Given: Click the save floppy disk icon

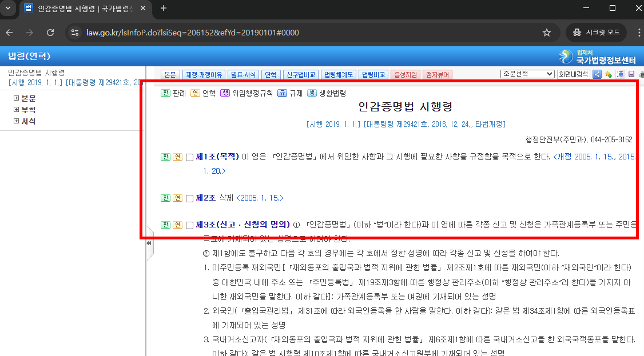Looking at the screenshot, I should (631, 74).
